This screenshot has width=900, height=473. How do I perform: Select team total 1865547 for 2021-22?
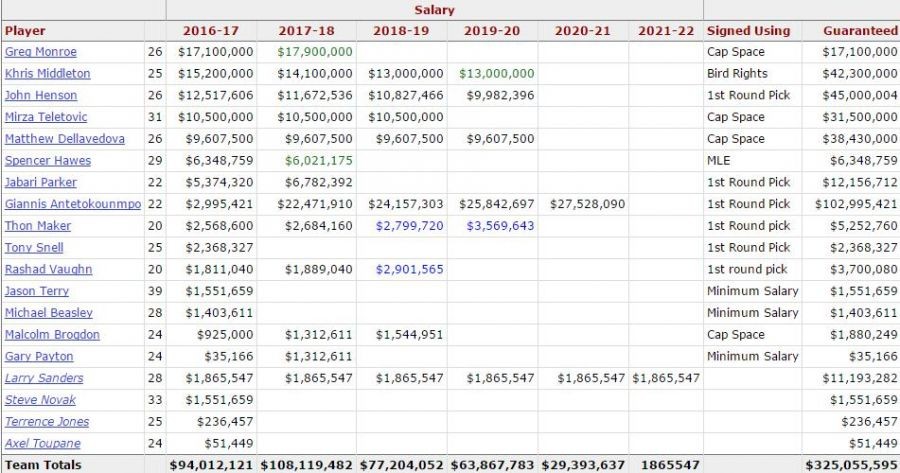point(670,465)
